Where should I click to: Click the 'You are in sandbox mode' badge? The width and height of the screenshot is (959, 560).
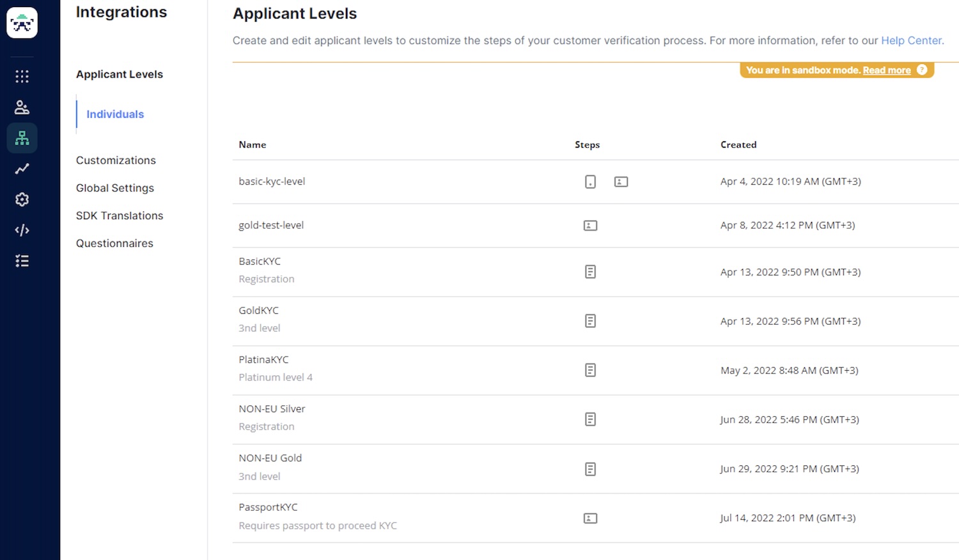pyautogui.click(x=837, y=70)
